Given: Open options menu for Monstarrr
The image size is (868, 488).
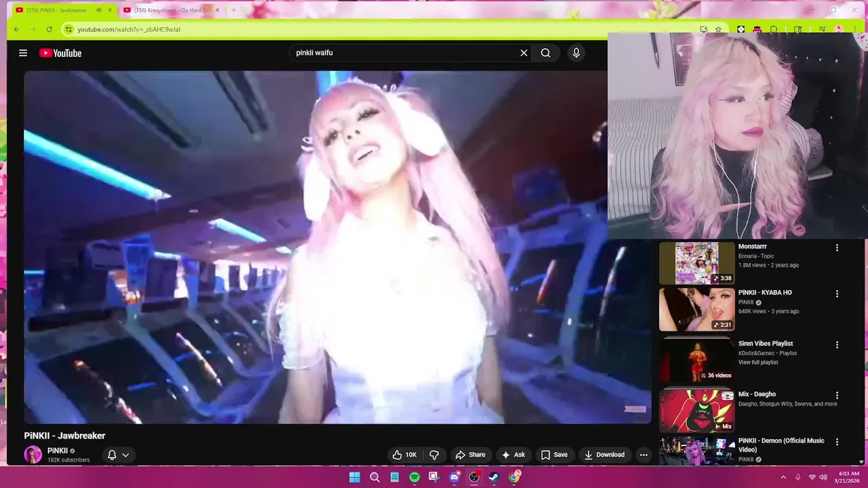Looking at the screenshot, I should pos(837,248).
